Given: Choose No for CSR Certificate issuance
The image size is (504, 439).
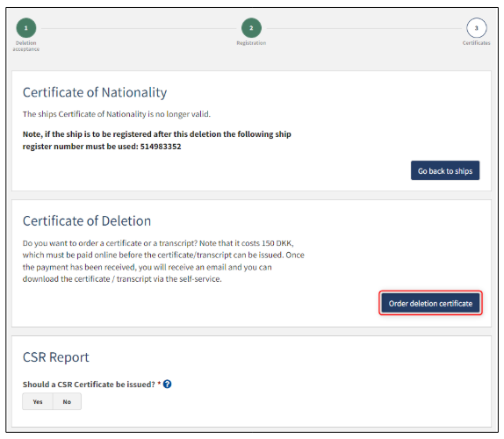Looking at the screenshot, I should (x=67, y=402).
